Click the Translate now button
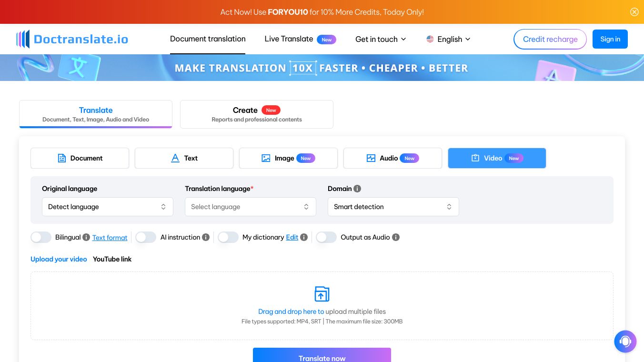Image resolution: width=644 pixels, height=362 pixels. (322, 355)
